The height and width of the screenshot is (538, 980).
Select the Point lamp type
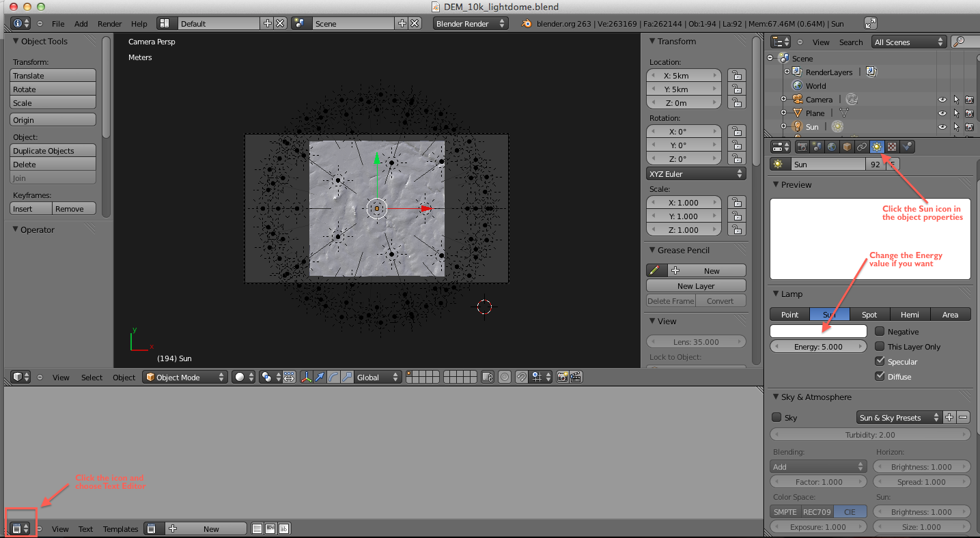coord(790,314)
